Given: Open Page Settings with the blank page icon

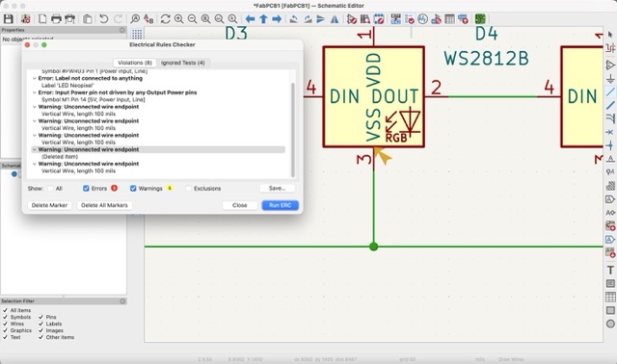Looking at the screenshot, I should (x=42, y=19).
